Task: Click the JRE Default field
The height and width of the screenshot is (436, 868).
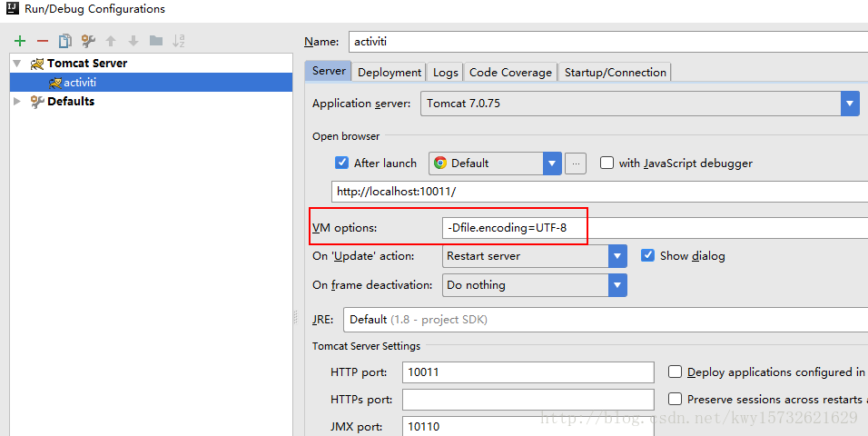Action: tap(606, 320)
